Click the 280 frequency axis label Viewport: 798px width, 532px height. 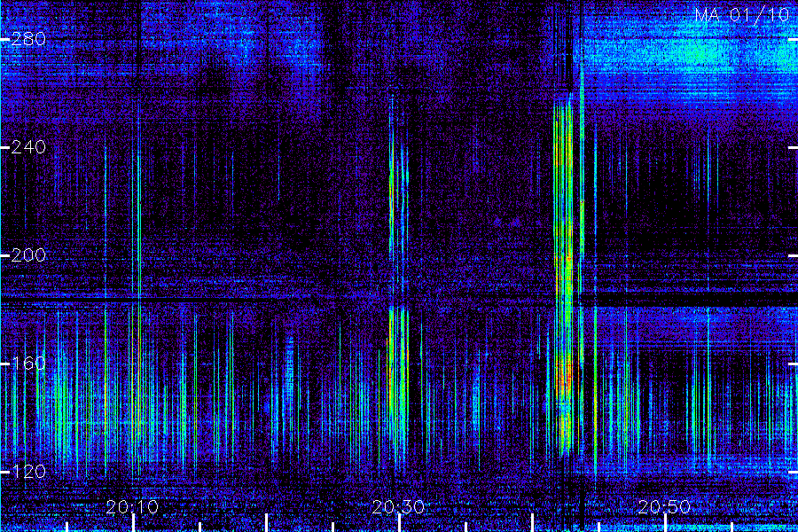click(x=28, y=39)
